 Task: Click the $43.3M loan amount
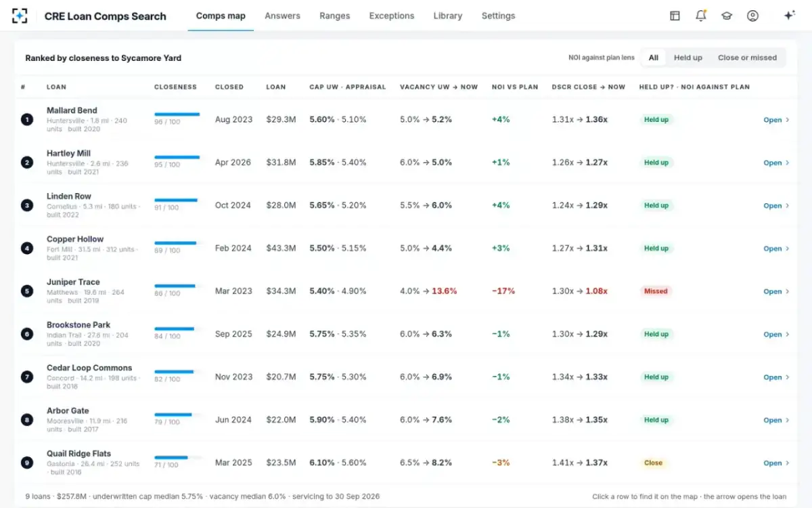281,249
